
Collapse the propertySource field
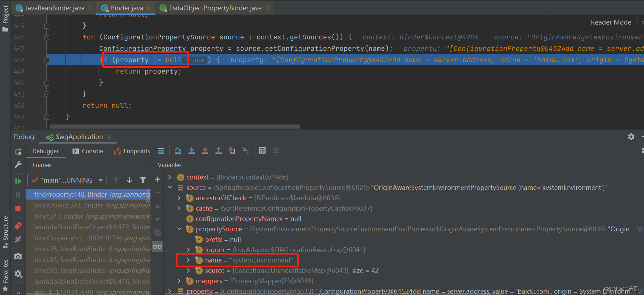point(179,229)
